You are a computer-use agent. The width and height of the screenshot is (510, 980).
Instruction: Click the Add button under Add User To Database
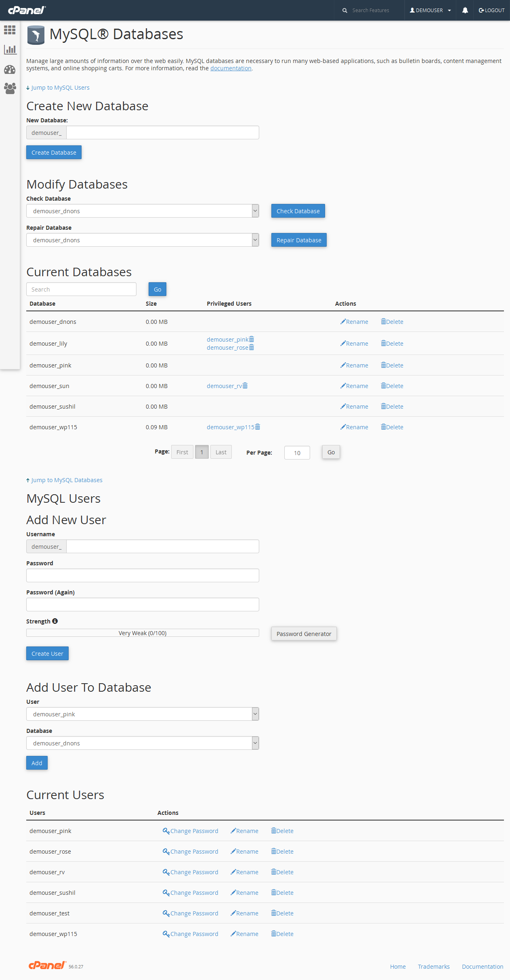tap(37, 763)
